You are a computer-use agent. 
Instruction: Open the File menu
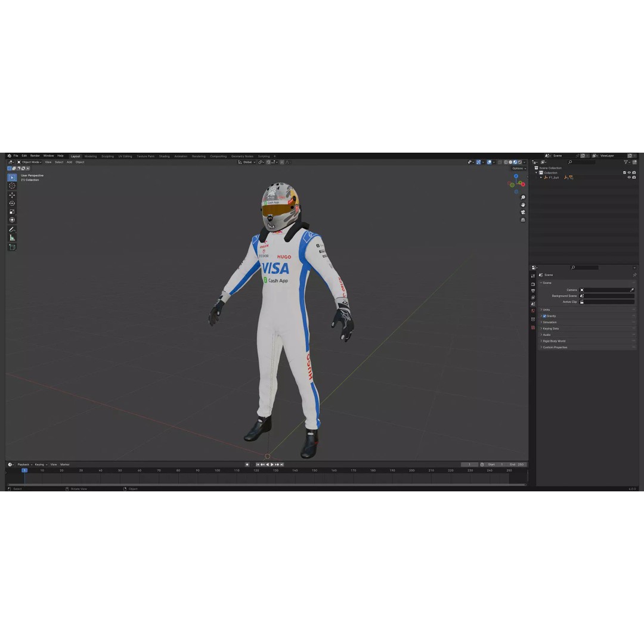coord(16,156)
